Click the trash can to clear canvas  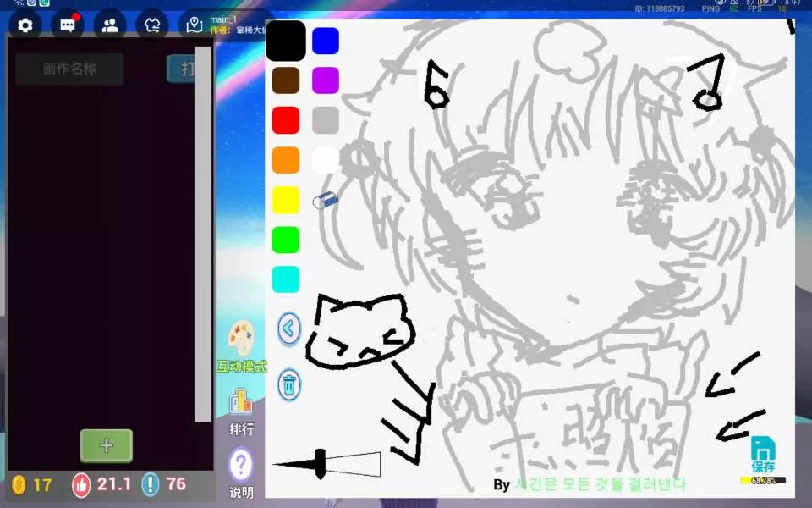coord(289,385)
